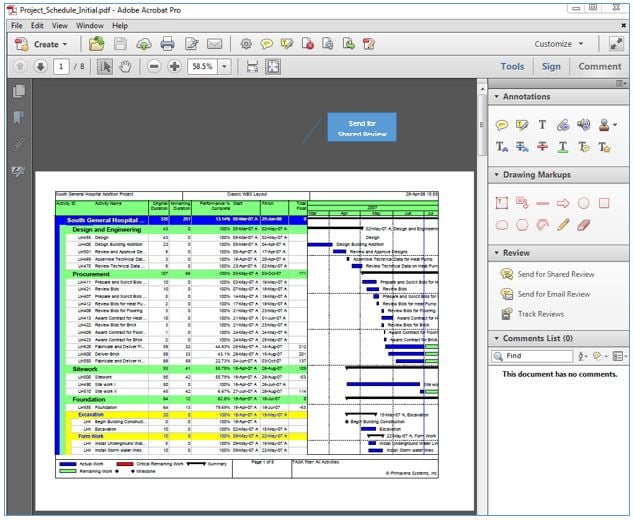This screenshot has height=520, width=634.
Task: Zoom in with the plus button
Action: [x=175, y=66]
